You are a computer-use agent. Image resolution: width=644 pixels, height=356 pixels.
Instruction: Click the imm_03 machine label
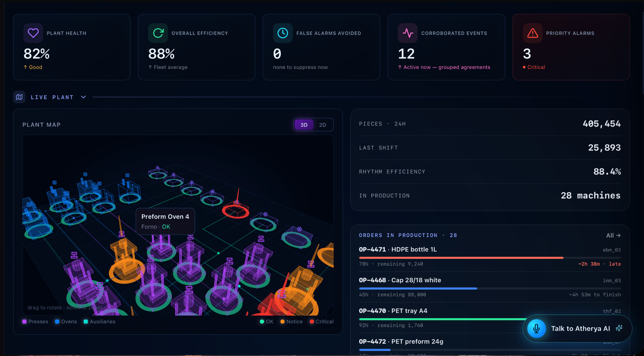click(612, 280)
